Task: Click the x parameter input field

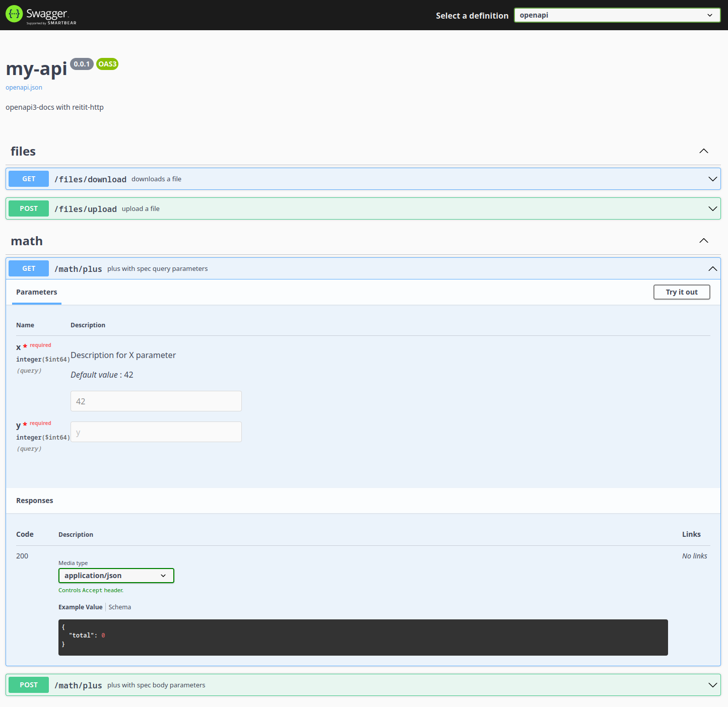Action: click(x=156, y=401)
